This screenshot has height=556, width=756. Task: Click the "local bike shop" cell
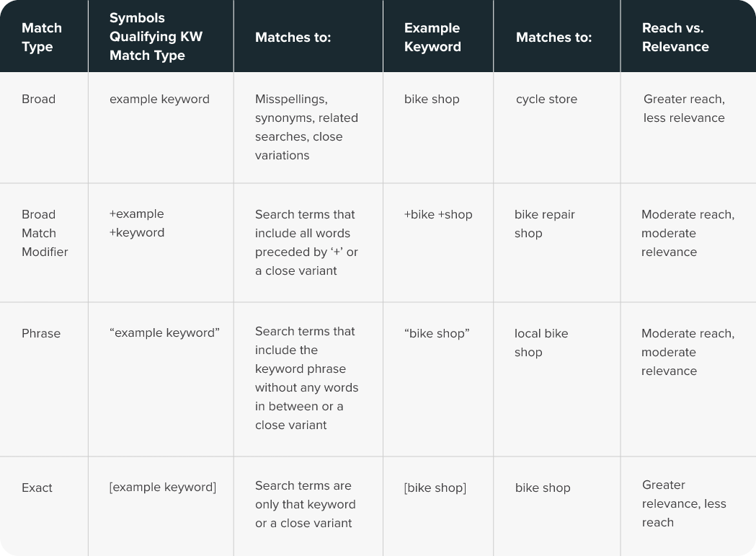tap(541, 343)
